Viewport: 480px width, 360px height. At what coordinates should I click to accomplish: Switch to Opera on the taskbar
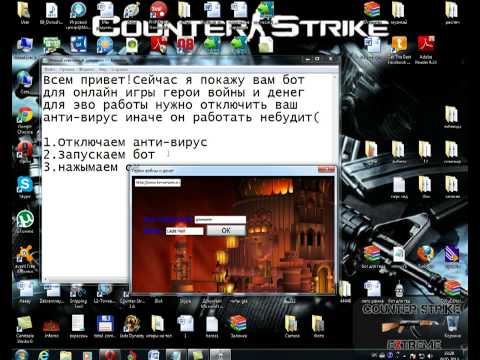pos(110,355)
